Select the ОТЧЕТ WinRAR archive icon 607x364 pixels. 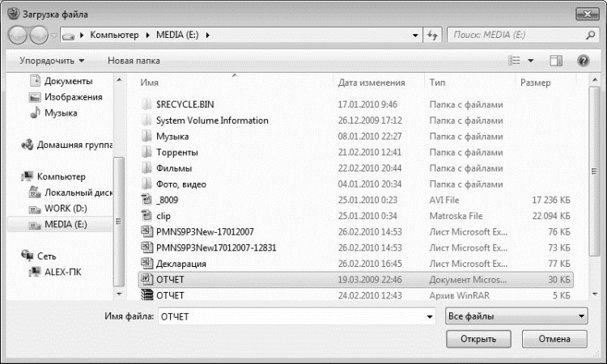pos(146,295)
